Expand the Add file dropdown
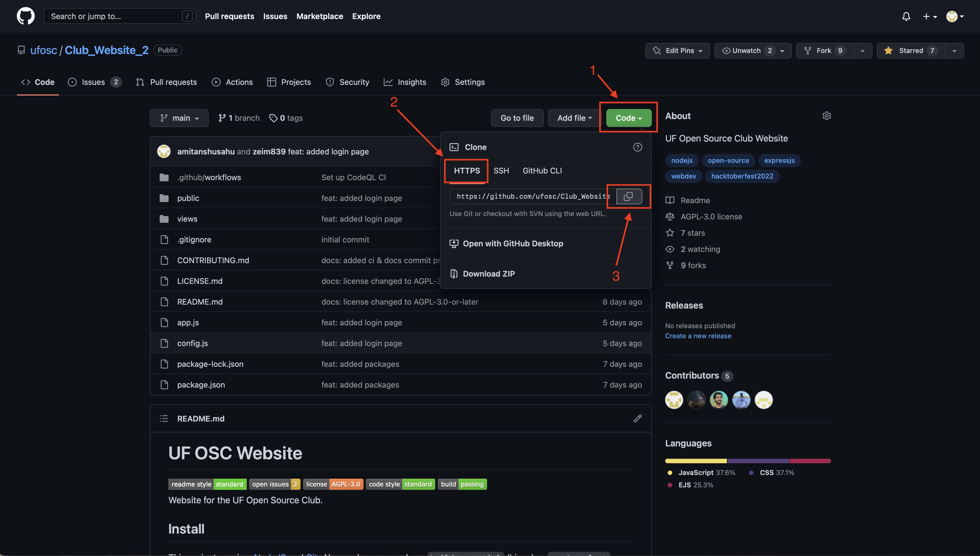 574,118
